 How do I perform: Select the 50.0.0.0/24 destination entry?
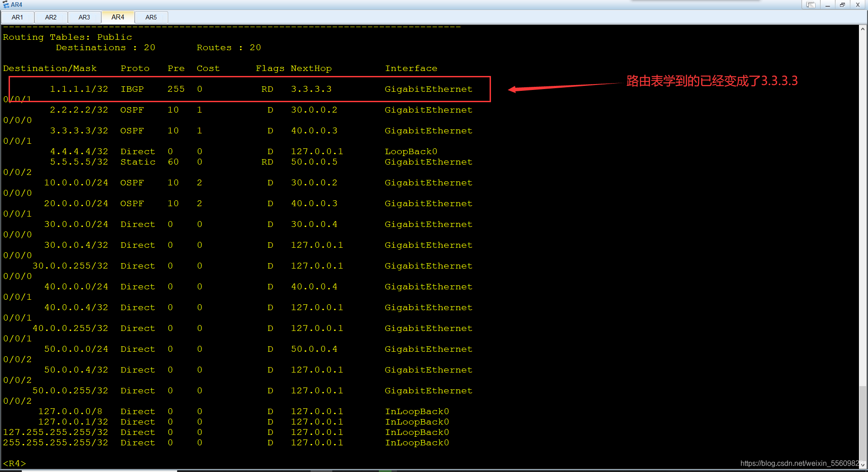click(76, 349)
